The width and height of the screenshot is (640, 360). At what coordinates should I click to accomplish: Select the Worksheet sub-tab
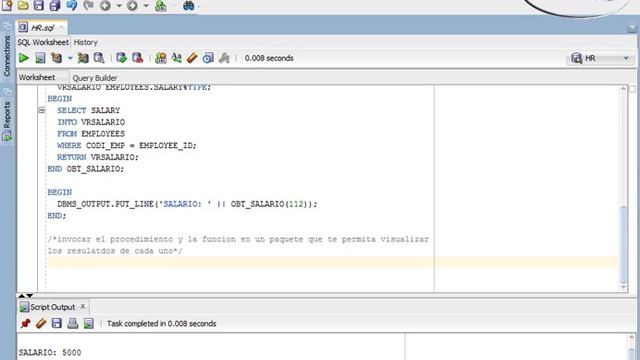[37, 77]
